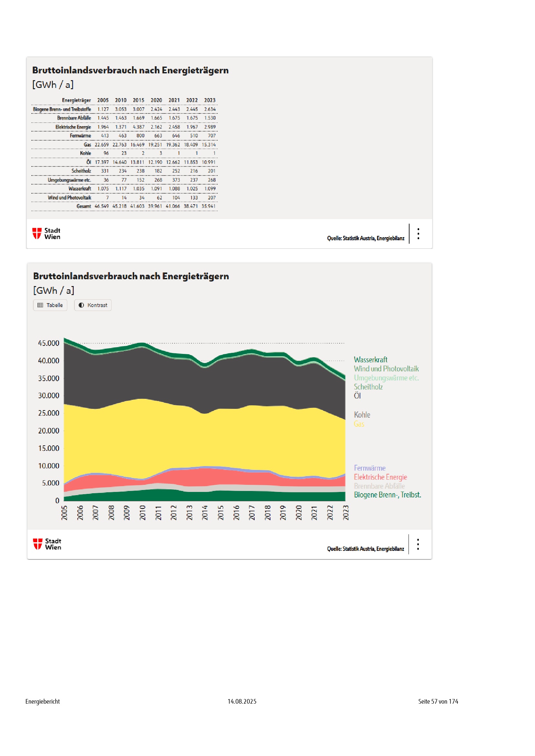Open the three-dot menu of the table card
Image resolution: width=535 pixels, height=756 pixels.
(418, 234)
